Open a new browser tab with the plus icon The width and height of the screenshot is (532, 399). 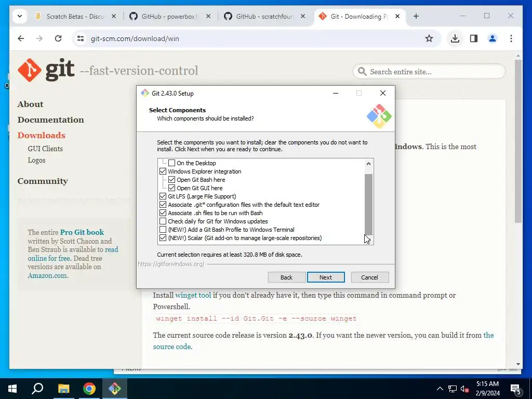[416, 16]
